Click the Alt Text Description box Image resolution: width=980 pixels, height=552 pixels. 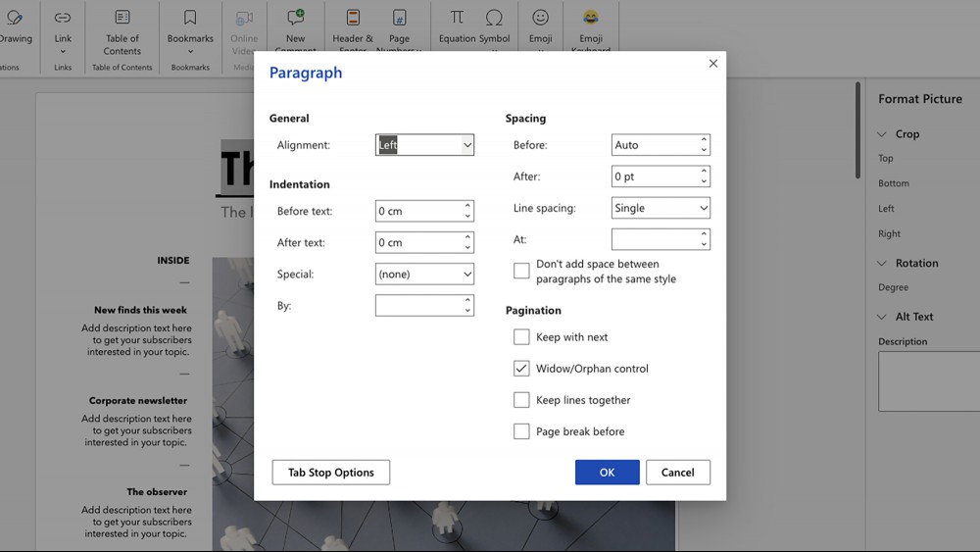click(x=929, y=381)
